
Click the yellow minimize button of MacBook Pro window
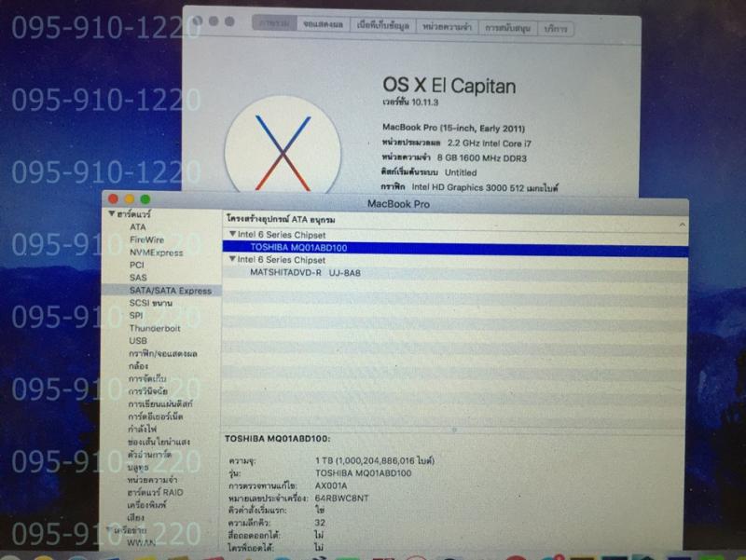(x=130, y=199)
